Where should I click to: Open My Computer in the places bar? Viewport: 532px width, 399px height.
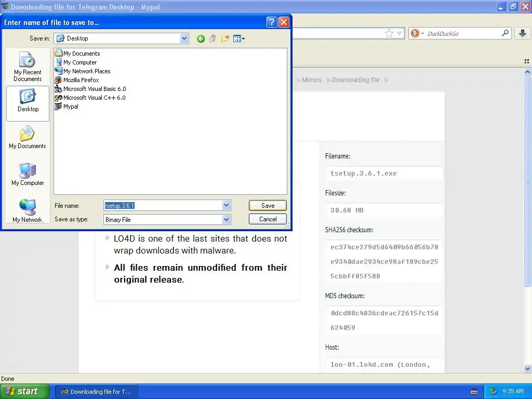[28, 175]
